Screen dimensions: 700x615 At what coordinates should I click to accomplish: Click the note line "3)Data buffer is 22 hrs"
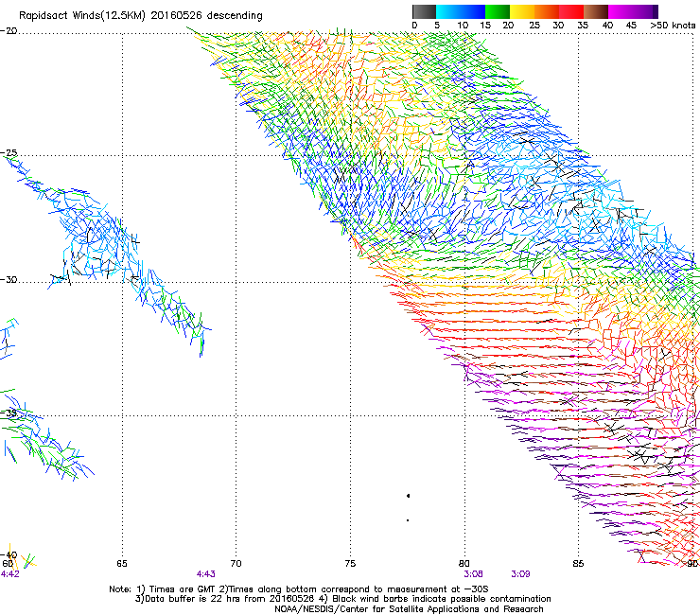point(343,599)
